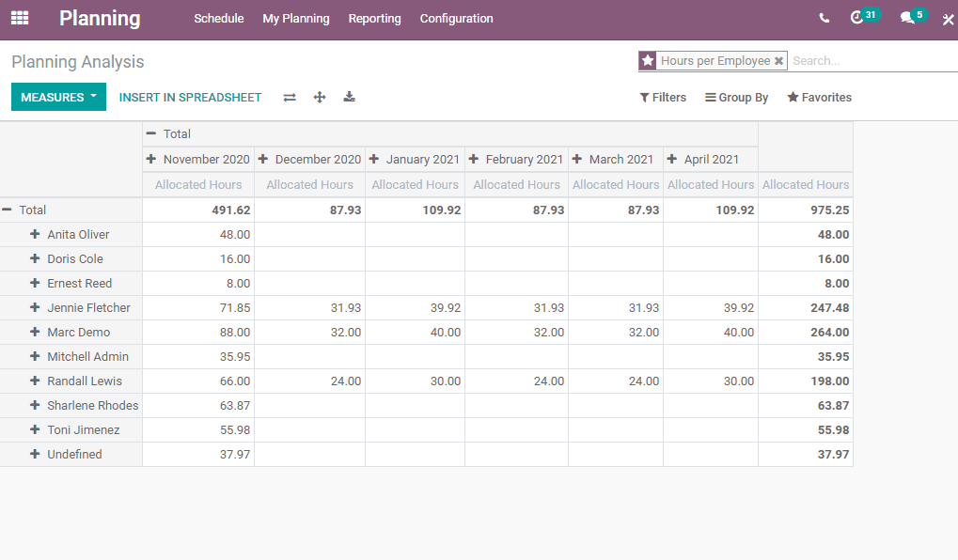The height and width of the screenshot is (560, 958).
Task: Click grand total cell 975.25
Action: [x=806, y=210]
